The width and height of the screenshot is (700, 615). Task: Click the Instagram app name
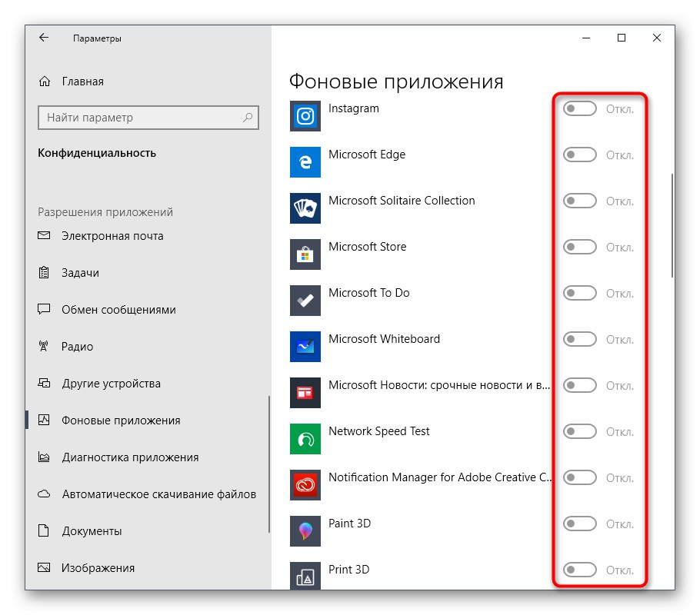click(x=354, y=108)
